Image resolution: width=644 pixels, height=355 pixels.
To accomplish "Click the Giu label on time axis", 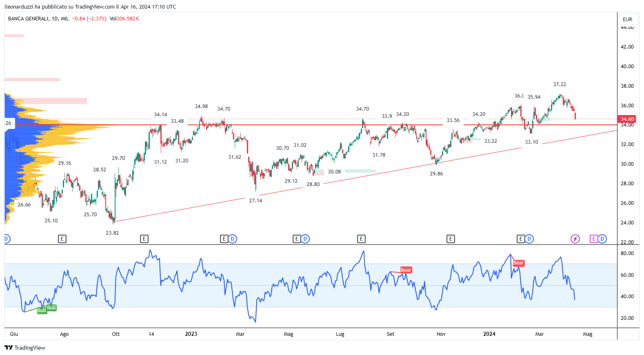I will 14,334.
